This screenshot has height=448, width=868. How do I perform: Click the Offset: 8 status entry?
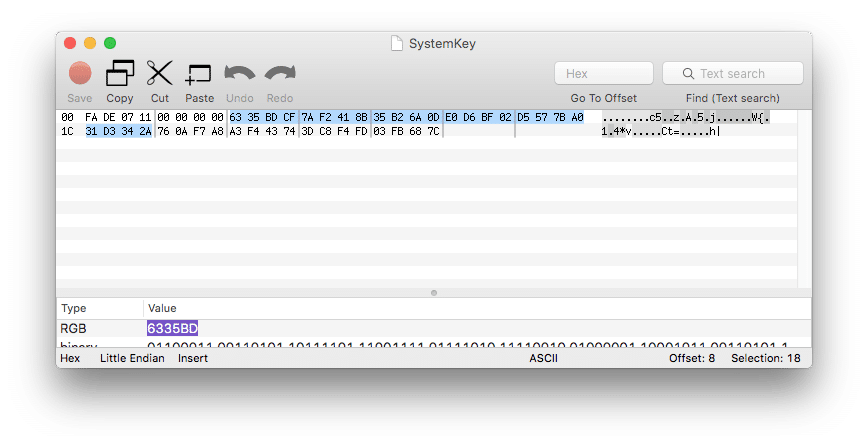(x=691, y=358)
